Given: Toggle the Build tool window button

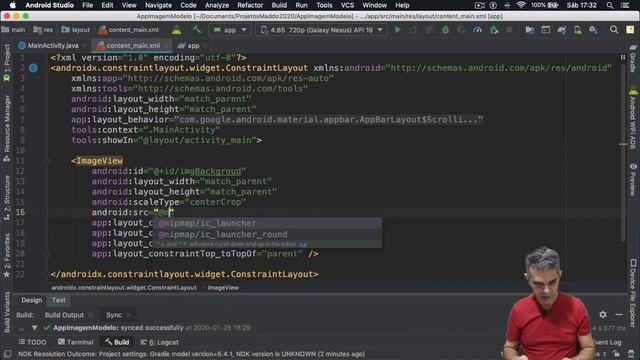Looking at the screenshot, I should pos(117,342).
